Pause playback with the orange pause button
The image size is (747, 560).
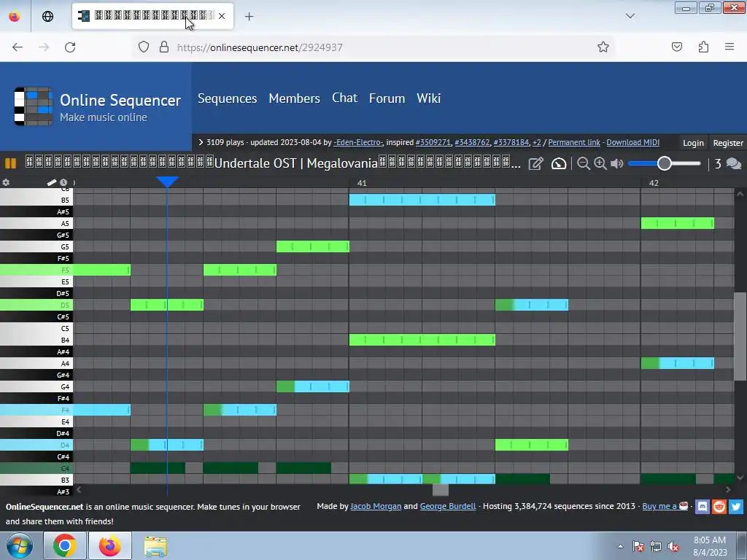(x=10, y=163)
